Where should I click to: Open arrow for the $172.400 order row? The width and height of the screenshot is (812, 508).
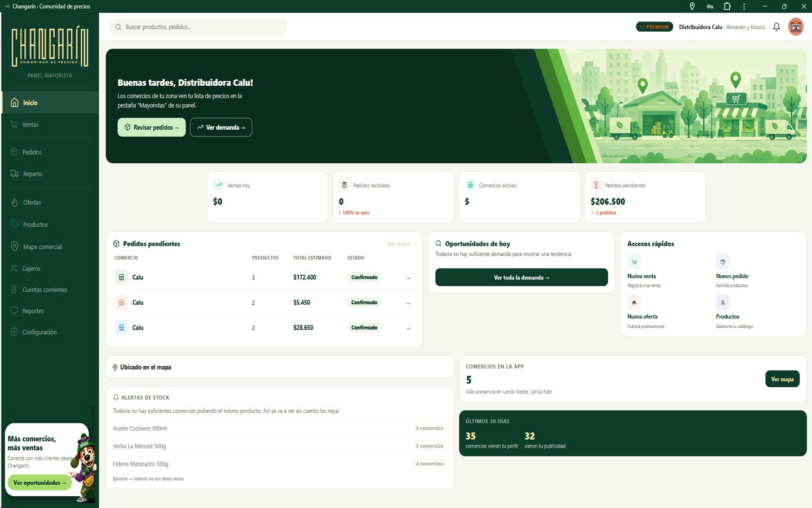coord(408,278)
